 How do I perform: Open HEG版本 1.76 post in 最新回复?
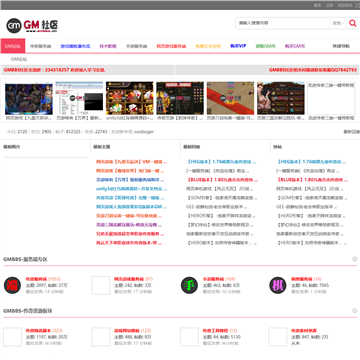(x=221, y=162)
